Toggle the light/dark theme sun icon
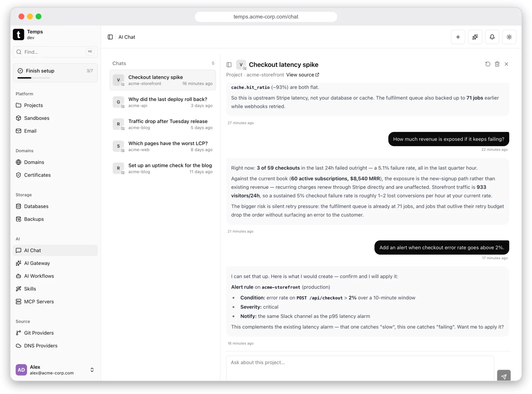Viewport: 532px width, 394px height. (509, 37)
